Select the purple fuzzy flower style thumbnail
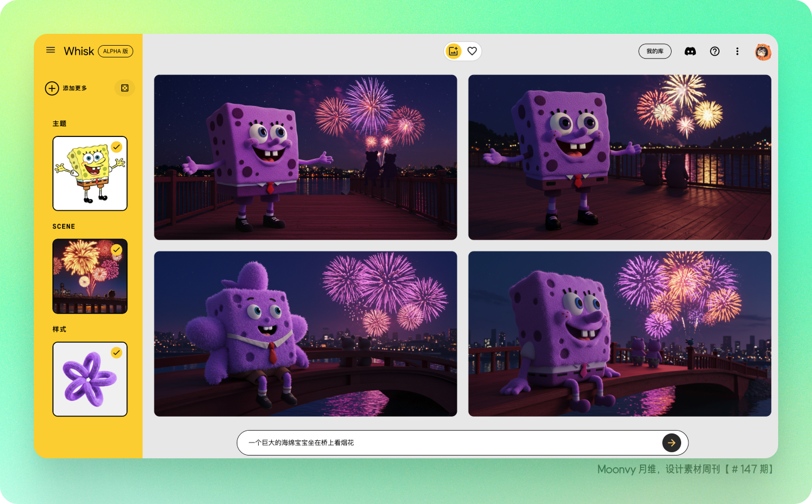The width and height of the screenshot is (812, 504). coord(90,379)
